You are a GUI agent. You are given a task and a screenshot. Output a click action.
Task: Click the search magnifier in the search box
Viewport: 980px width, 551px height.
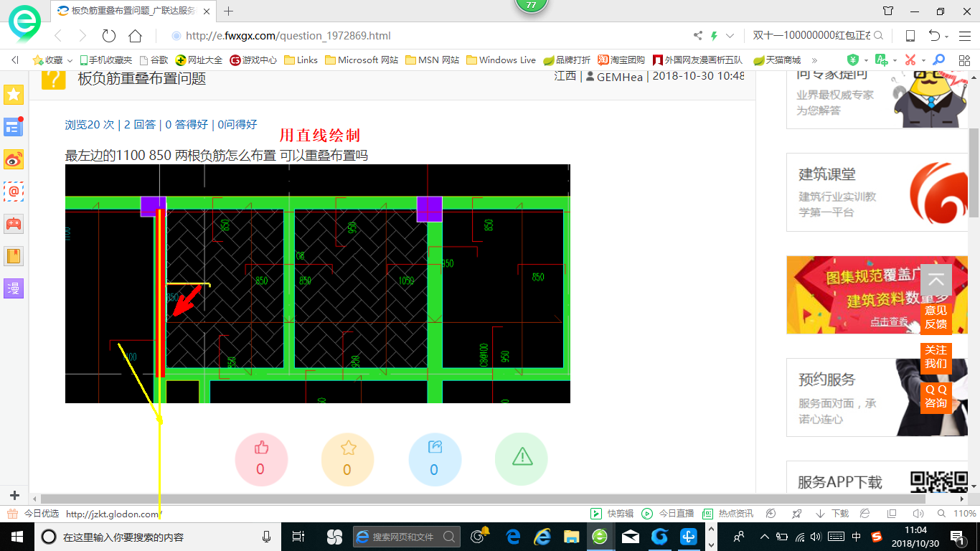pos(878,36)
